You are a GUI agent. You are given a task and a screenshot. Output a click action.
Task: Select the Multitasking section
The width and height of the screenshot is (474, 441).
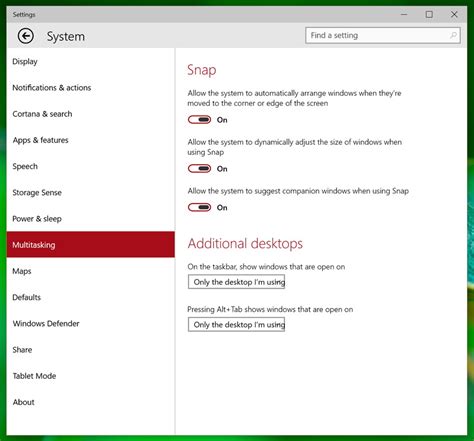pos(90,245)
